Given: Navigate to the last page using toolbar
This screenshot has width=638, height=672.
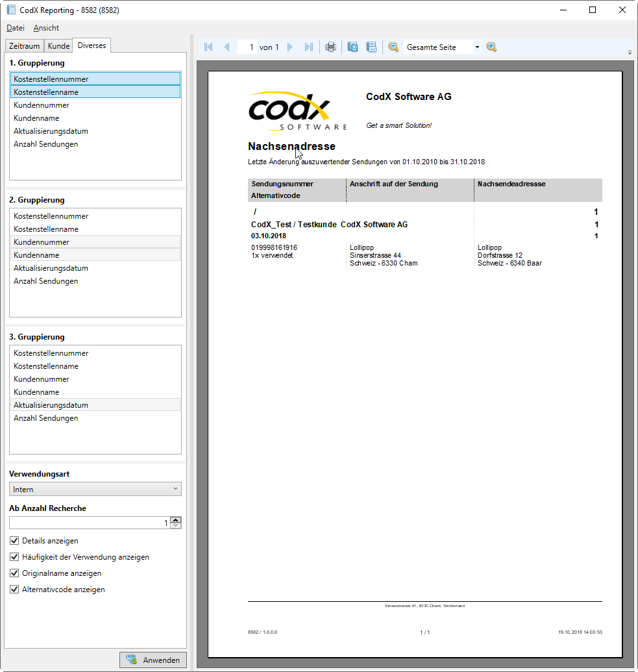Looking at the screenshot, I should tap(309, 47).
